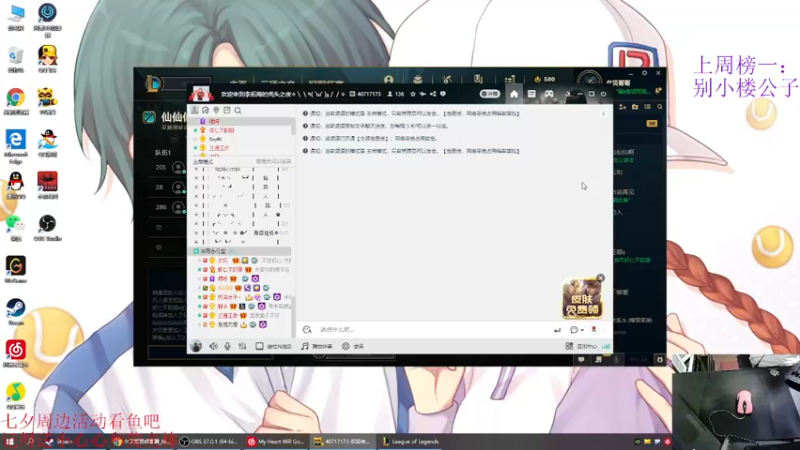Favorite the channel with the star icon
800x450 pixels.
(x=413, y=94)
